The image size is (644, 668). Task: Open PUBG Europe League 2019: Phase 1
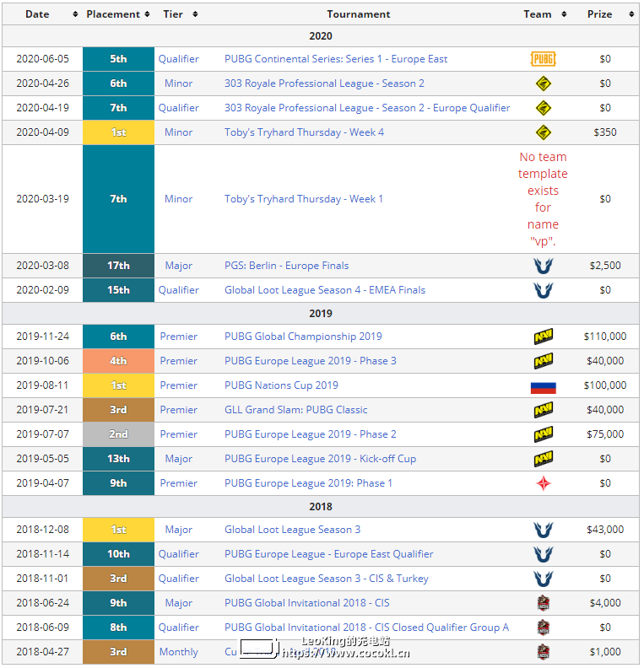pyautogui.click(x=308, y=483)
